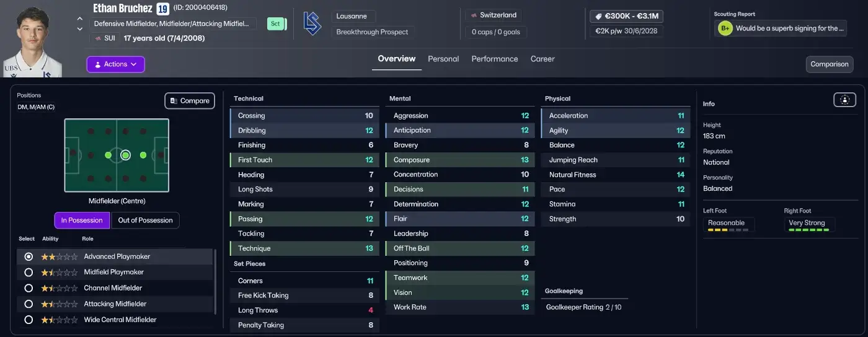868x337 pixels.
Task: Open the Career tab
Action: coord(542,59)
